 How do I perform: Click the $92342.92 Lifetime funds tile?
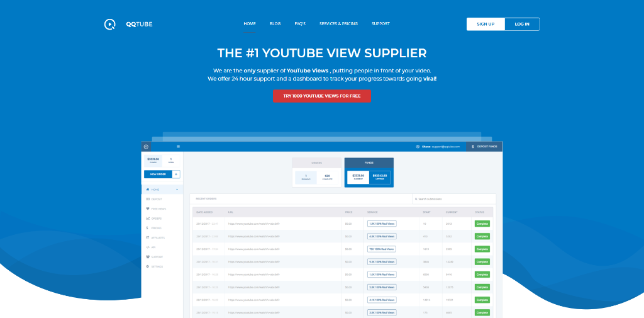379,178
